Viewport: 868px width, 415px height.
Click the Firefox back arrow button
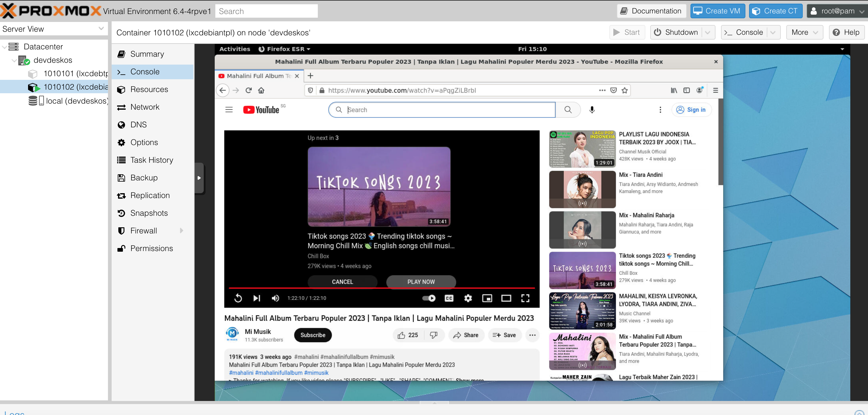click(222, 90)
